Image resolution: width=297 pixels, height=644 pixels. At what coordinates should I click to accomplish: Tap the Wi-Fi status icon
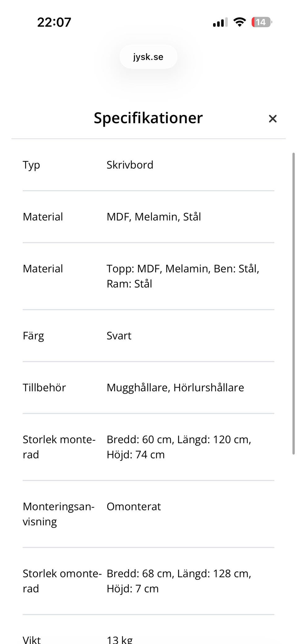pos(239,22)
